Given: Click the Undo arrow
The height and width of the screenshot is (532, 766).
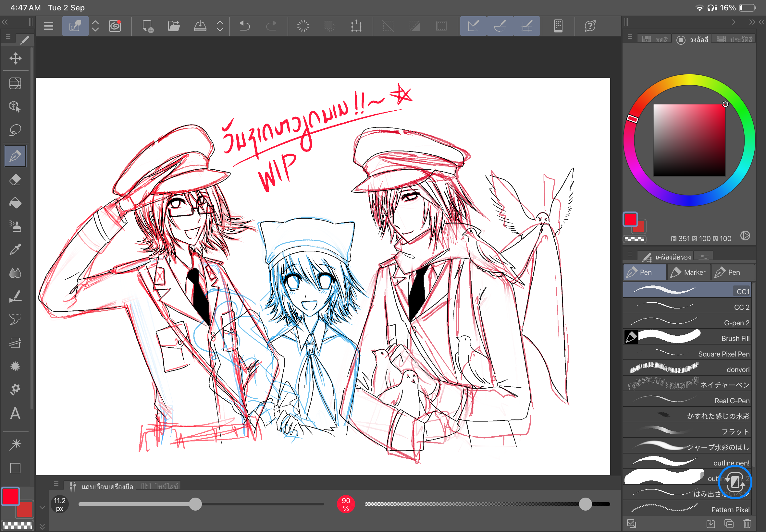Looking at the screenshot, I should 244,26.
